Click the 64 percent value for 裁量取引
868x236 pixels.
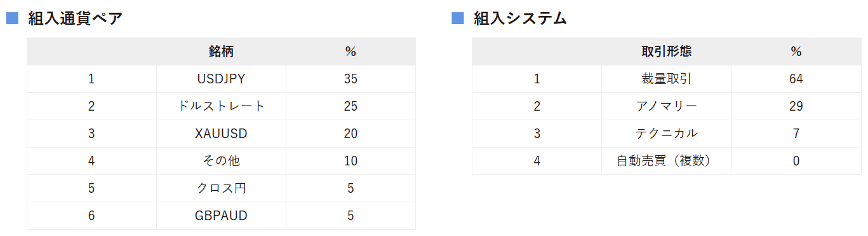(796, 79)
